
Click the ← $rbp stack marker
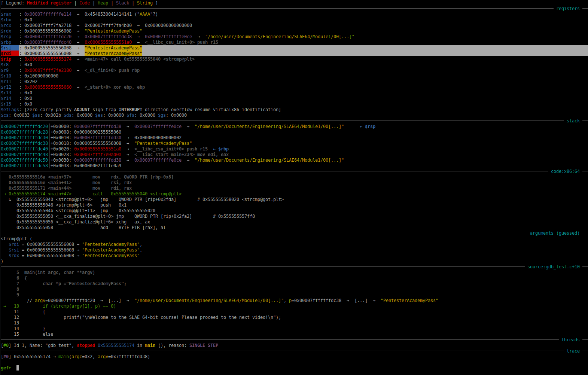pos(221,149)
